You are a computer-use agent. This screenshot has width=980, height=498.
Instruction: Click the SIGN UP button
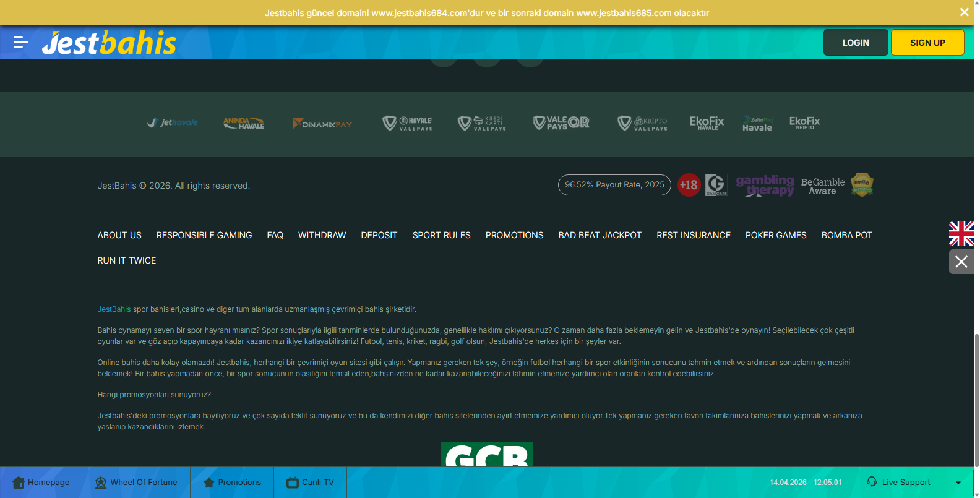point(927,43)
